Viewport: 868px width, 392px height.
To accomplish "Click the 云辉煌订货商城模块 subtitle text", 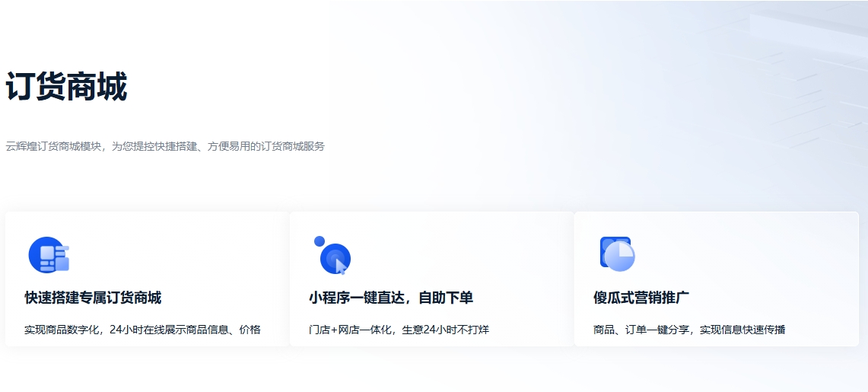I will coord(165,147).
